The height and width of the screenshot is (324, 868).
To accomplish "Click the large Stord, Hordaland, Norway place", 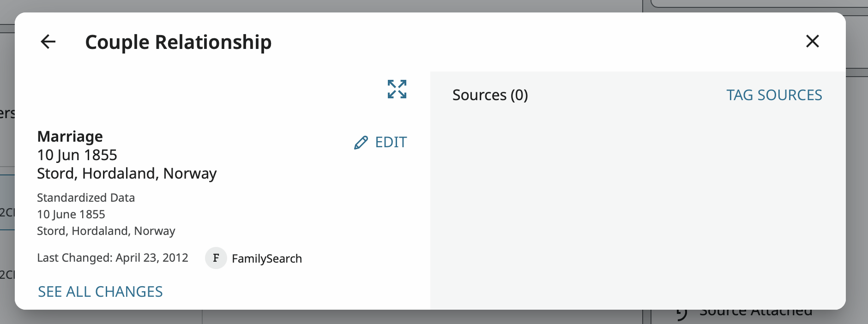I will pyautogui.click(x=127, y=174).
